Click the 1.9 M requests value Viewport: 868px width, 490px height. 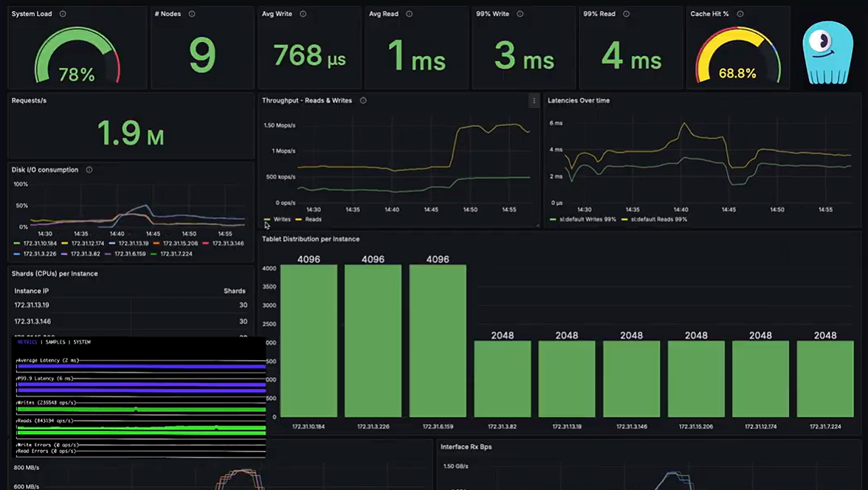131,134
